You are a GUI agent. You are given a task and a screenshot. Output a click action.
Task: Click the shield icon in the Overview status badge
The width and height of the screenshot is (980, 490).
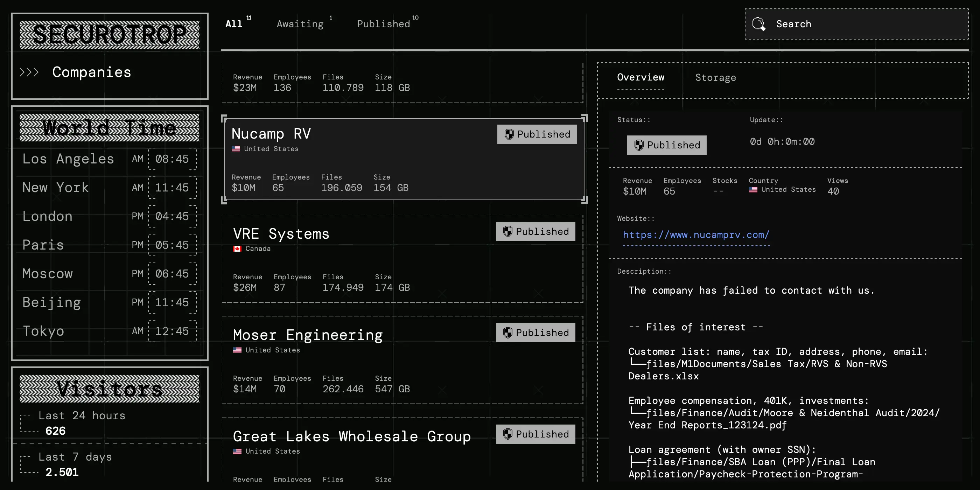click(x=639, y=145)
